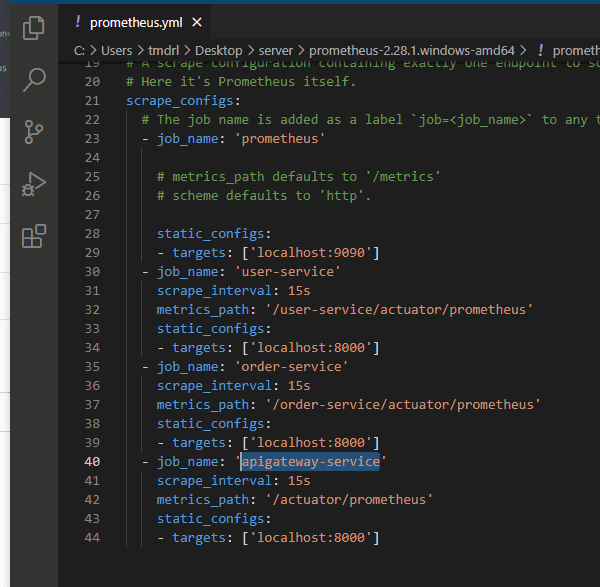The image size is (600, 587).
Task: Click the 'Users' breadcrumb segment
Action: 116,51
